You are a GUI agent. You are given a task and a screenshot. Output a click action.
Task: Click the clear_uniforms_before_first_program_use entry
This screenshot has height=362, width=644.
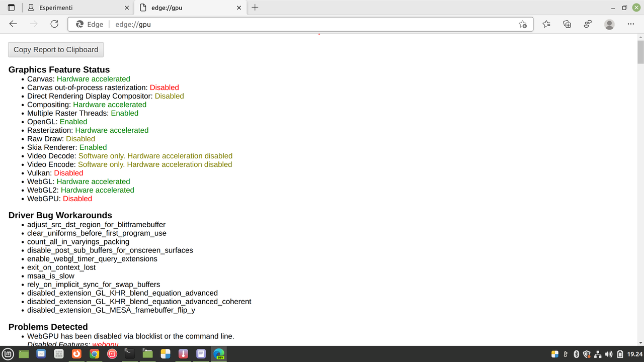click(x=97, y=233)
